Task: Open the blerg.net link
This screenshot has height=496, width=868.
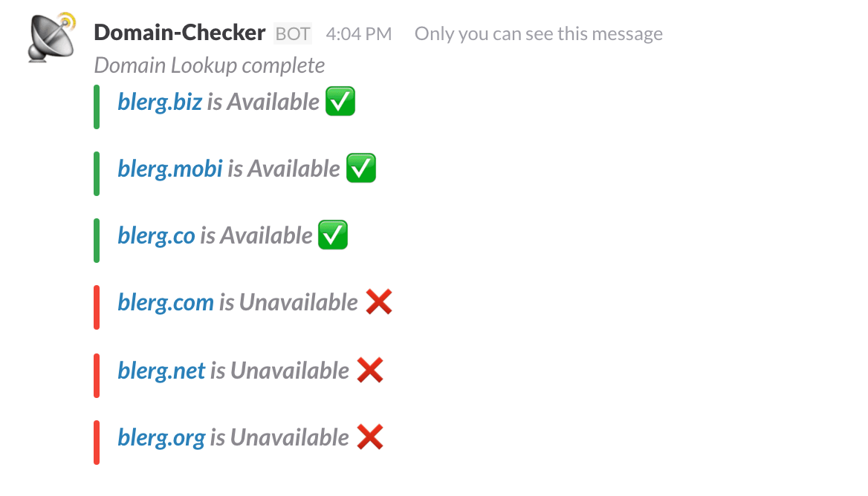Action: (x=161, y=371)
